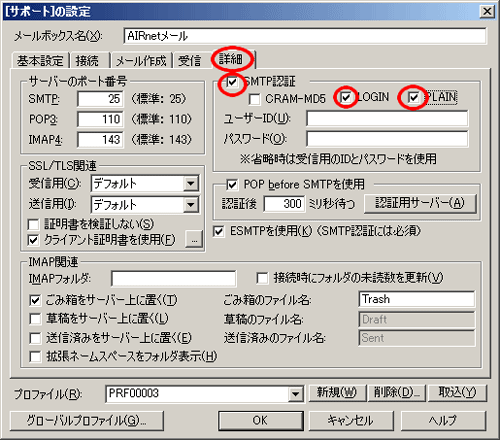Switch to the 基本設定 tab
Viewport: 500px width, 440px height.
40,61
